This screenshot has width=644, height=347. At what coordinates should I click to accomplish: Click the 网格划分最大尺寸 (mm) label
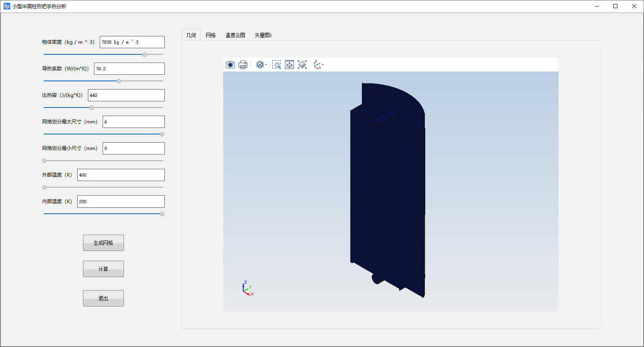pyautogui.click(x=70, y=122)
